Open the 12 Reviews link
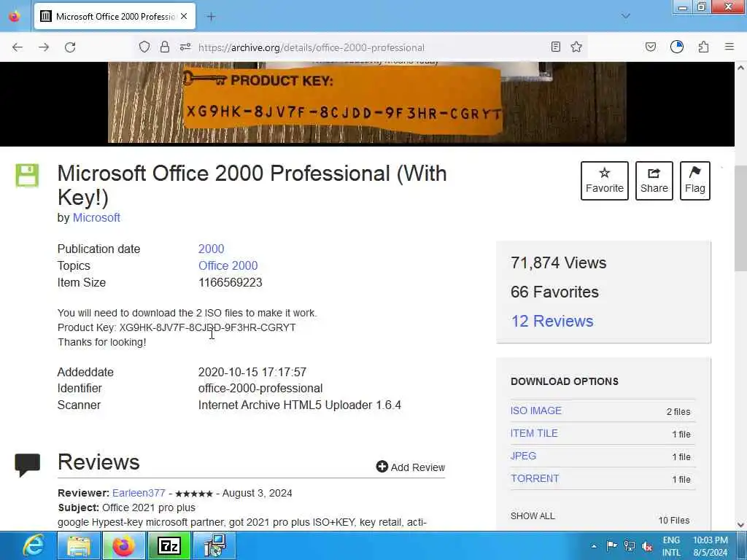 coord(552,321)
